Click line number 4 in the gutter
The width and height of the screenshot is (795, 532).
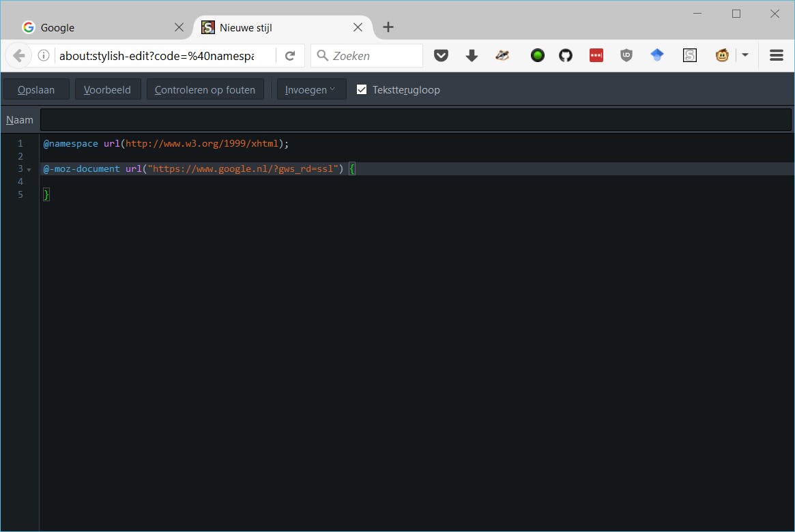[x=20, y=181]
